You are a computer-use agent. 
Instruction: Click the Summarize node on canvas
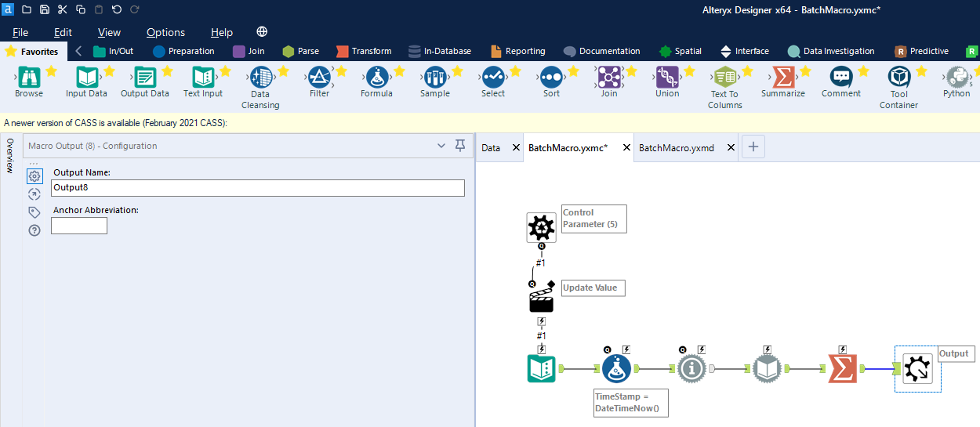tap(843, 368)
